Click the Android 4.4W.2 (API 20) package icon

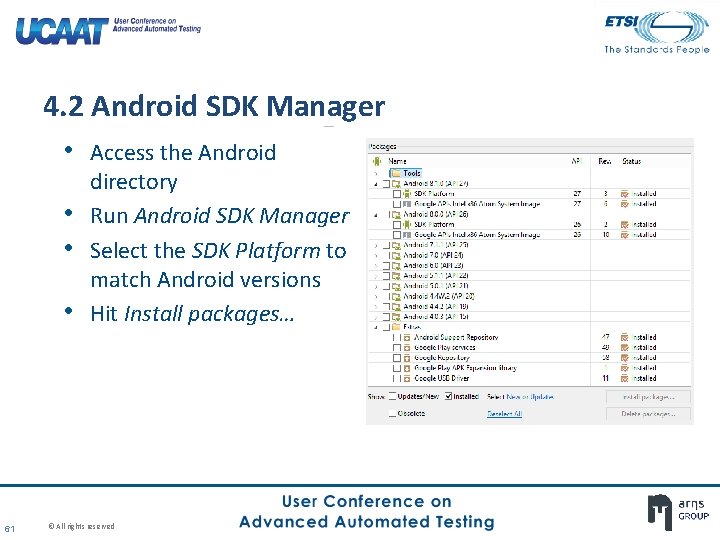point(396,296)
